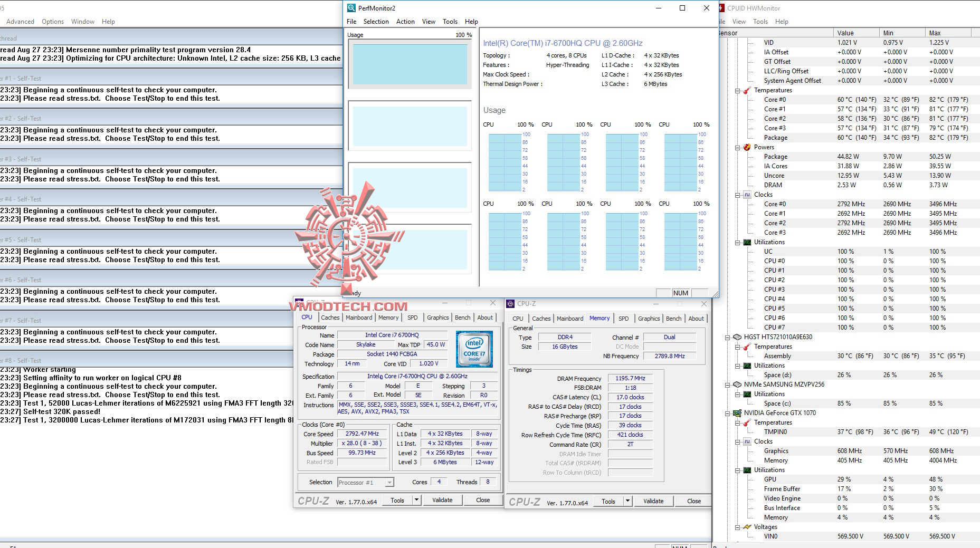Switch to Bench tab in CPU-Z CPU window
980x548 pixels.
(x=462, y=318)
